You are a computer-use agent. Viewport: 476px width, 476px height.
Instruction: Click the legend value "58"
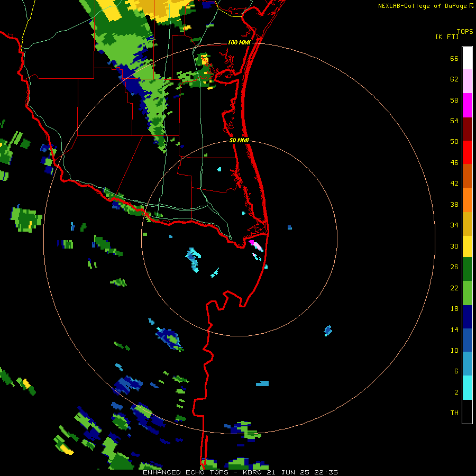tap(454, 100)
